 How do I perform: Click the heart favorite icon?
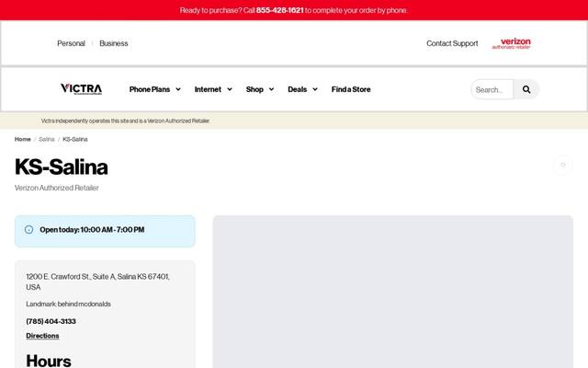tap(563, 165)
